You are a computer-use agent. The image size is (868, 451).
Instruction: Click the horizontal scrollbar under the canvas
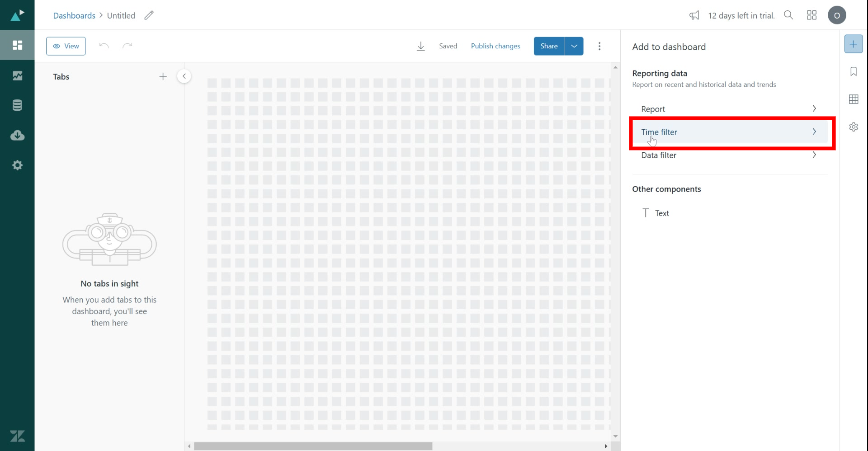[313, 446]
